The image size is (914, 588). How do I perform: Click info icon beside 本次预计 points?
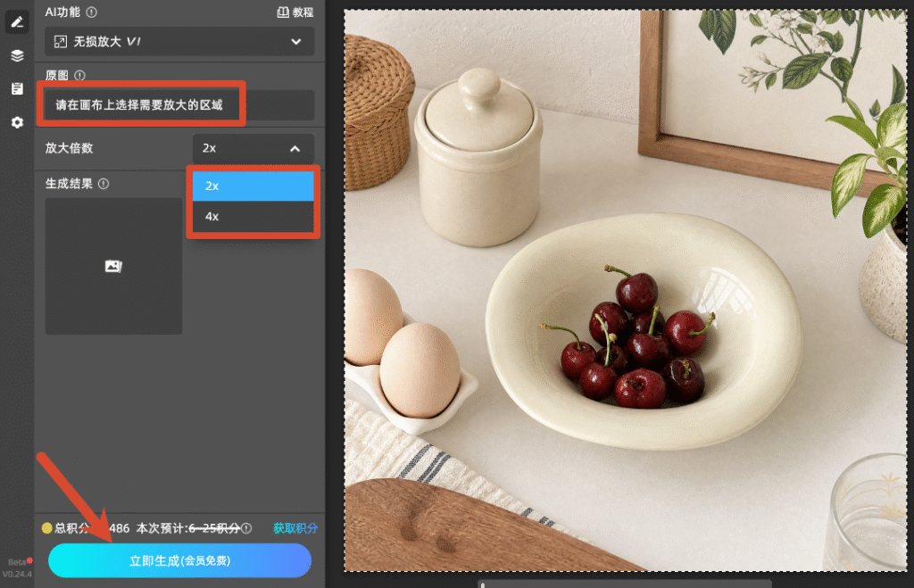pos(246,528)
